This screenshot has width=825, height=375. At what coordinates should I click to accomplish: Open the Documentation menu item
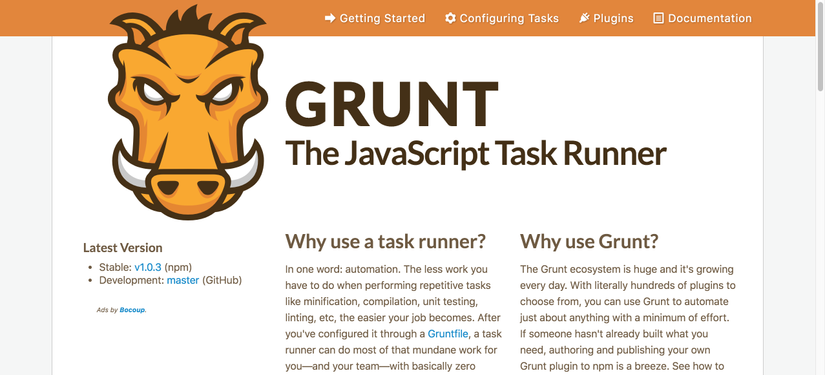(702, 18)
